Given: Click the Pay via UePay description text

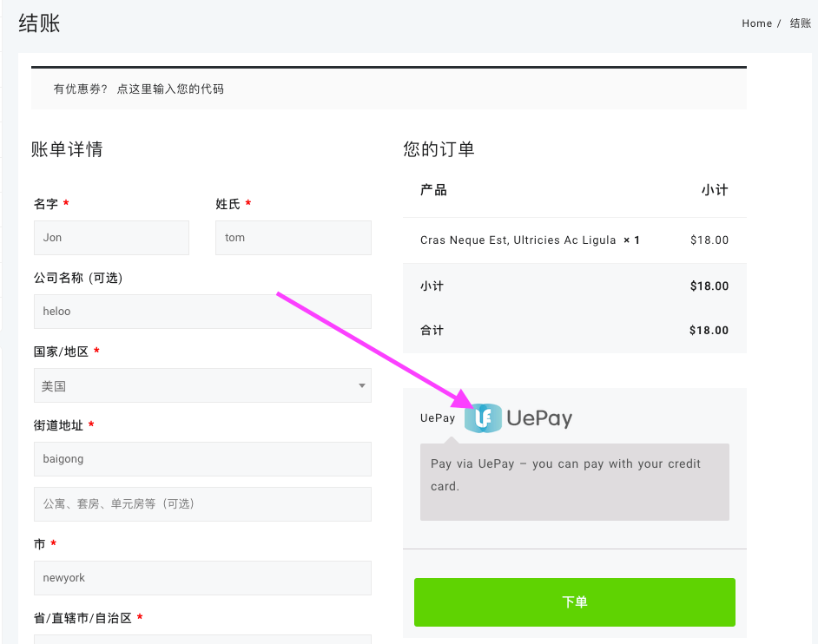Looking at the screenshot, I should 565,475.
